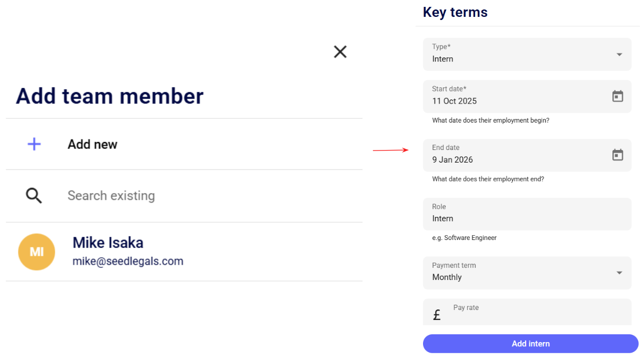Click the Start date field value

[x=455, y=101]
